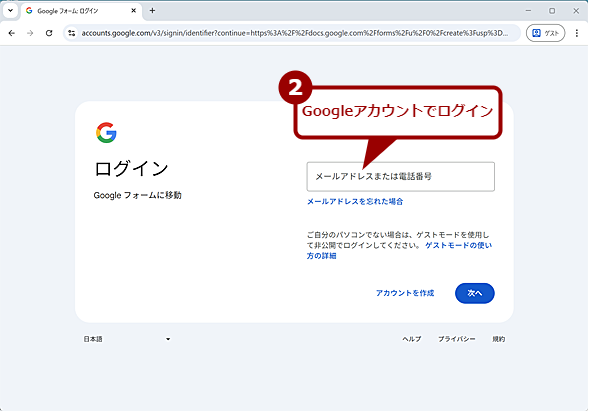
Task: Open site information icon in address bar
Action: [72, 33]
